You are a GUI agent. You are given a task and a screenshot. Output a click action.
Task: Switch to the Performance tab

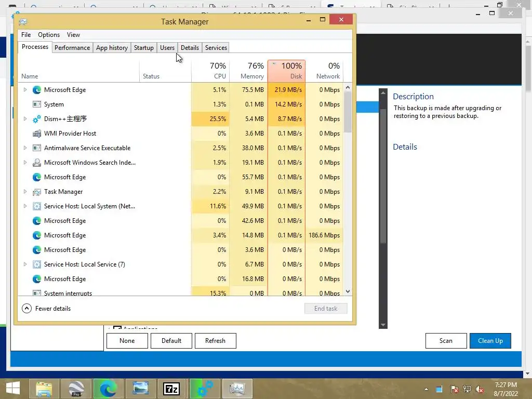pyautogui.click(x=72, y=48)
